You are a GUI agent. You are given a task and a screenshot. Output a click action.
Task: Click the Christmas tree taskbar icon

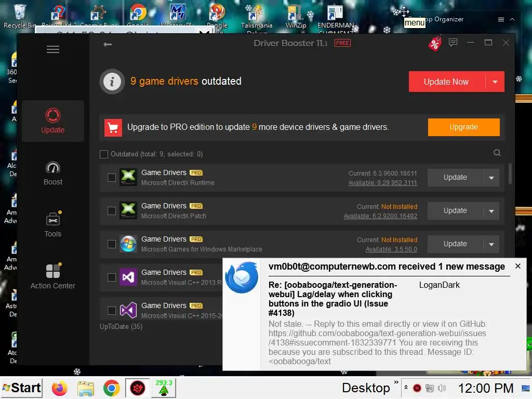tap(164, 388)
